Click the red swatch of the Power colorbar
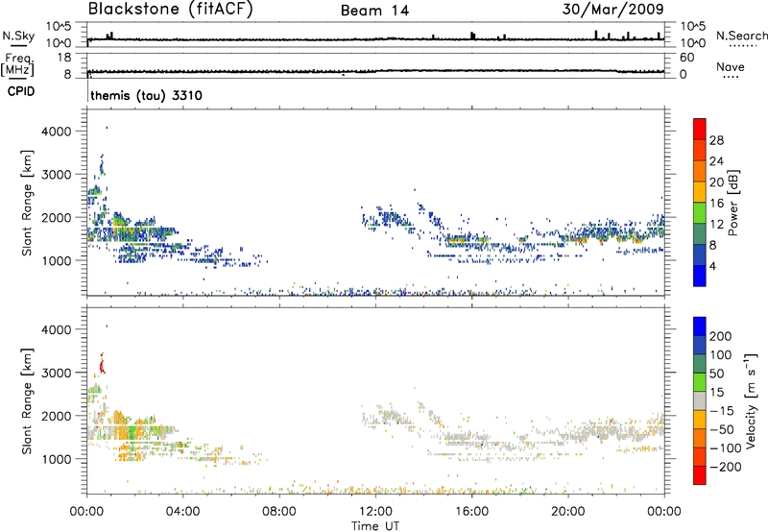 coord(700,128)
